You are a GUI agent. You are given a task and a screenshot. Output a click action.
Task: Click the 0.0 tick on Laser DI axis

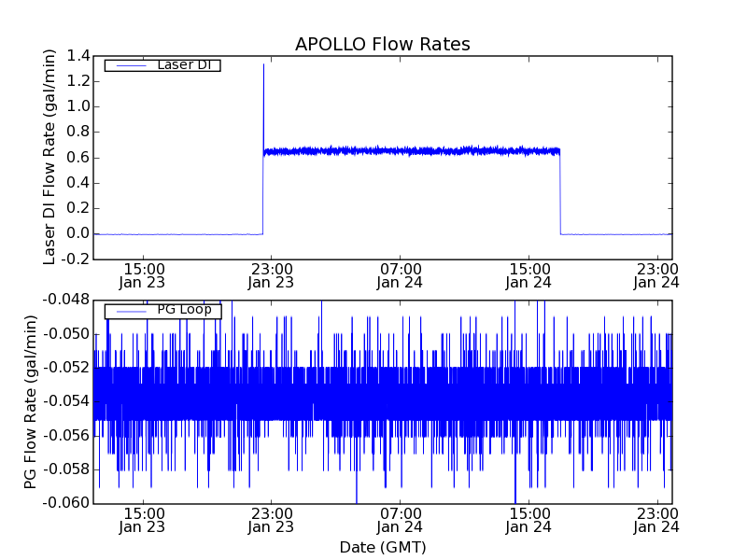(x=78, y=234)
